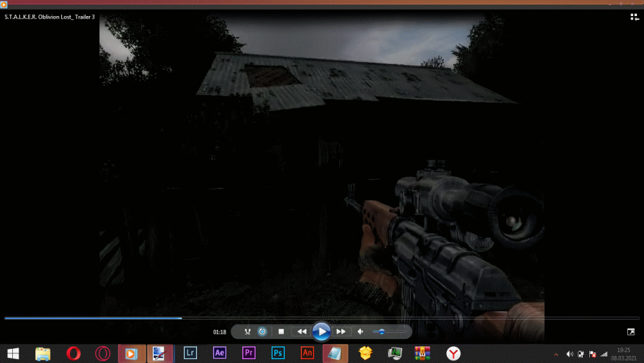
Task: Open File Explorer from taskbar
Action: tap(43, 353)
